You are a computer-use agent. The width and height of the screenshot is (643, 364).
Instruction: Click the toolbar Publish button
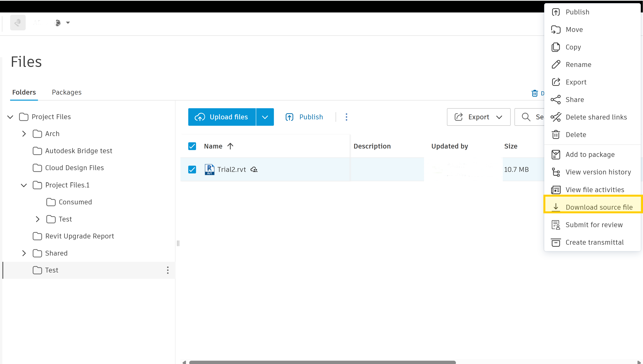(x=304, y=117)
